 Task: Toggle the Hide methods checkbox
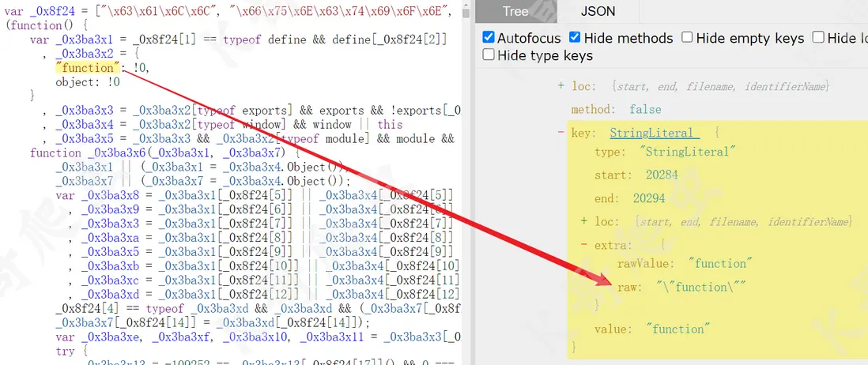575,38
